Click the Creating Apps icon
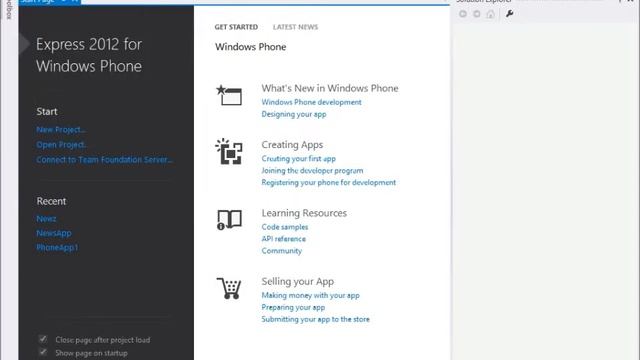The width and height of the screenshot is (640, 360). click(x=229, y=151)
